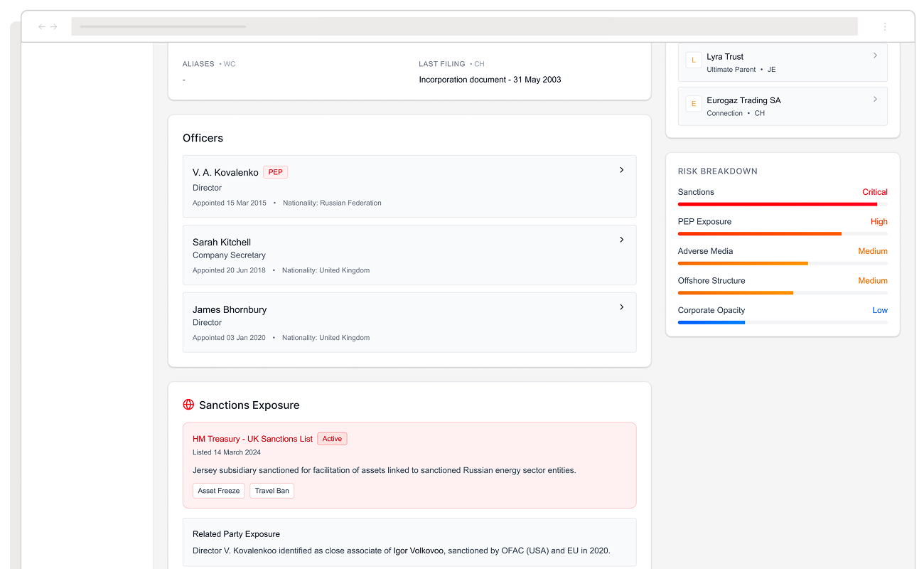Click 'Nationality: Russian Federation' text
This screenshot has height=569, width=924.
pos(332,203)
